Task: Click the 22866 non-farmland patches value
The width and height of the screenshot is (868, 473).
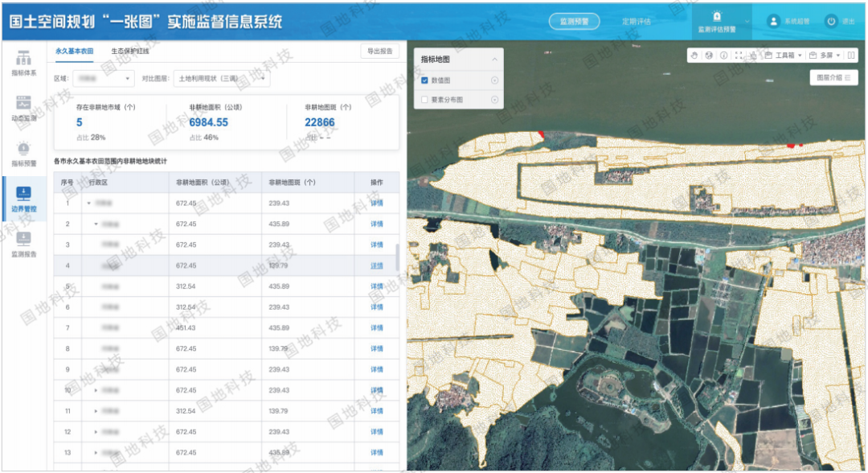Action: pos(320,122)
